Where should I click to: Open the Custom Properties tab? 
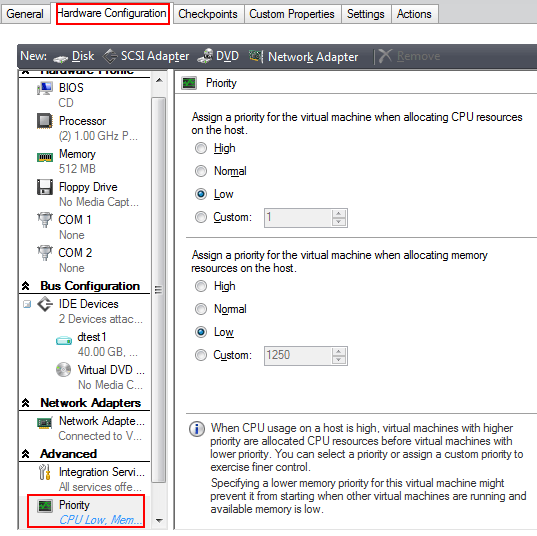coord(292,14)
